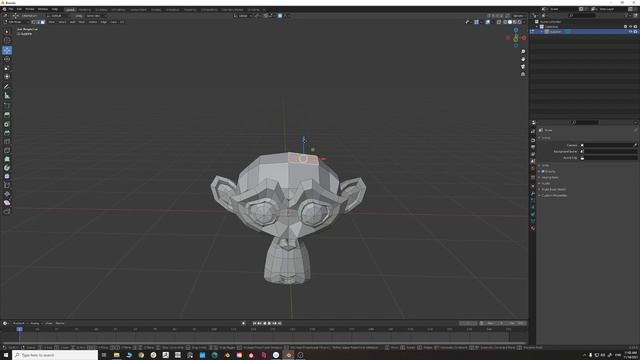
Task: Select the Bevel tool
Action: pyautogui.click(x=7, y=133)
